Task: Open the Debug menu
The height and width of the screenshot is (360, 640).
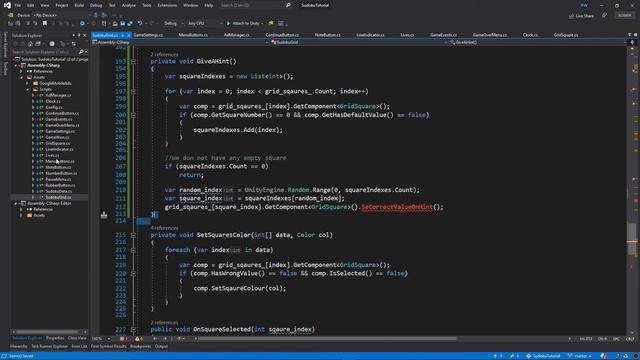Action: point(96,5)
